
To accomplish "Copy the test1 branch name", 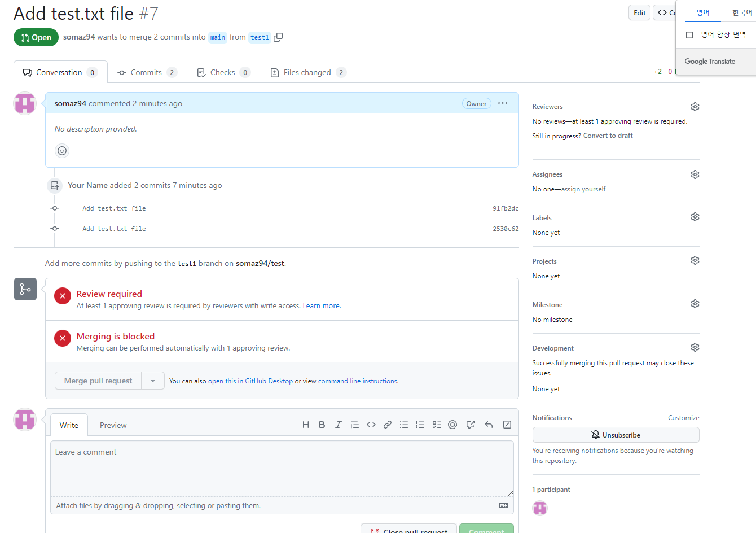I will (278, 37).
